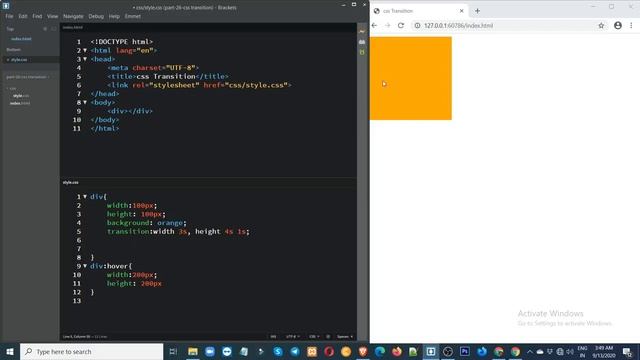640x360 pixels.
Task: Select the css Transition Chrome tab
Action: [418, 11]
